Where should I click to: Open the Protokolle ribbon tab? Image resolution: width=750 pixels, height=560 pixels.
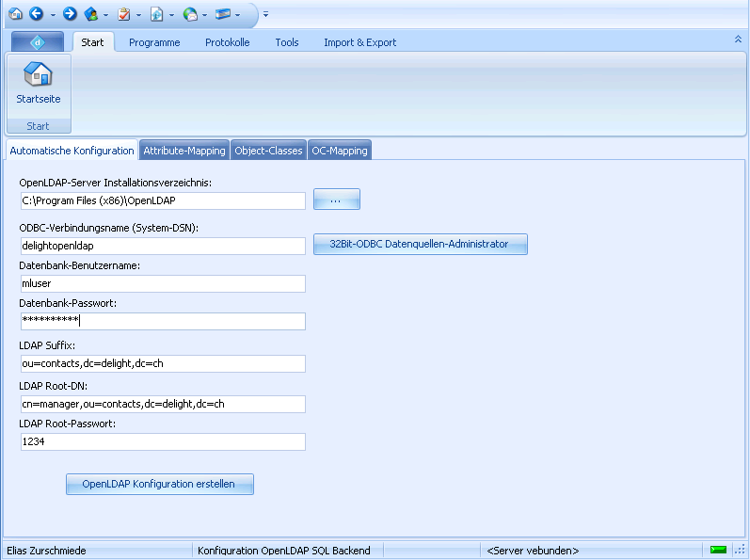228,42
